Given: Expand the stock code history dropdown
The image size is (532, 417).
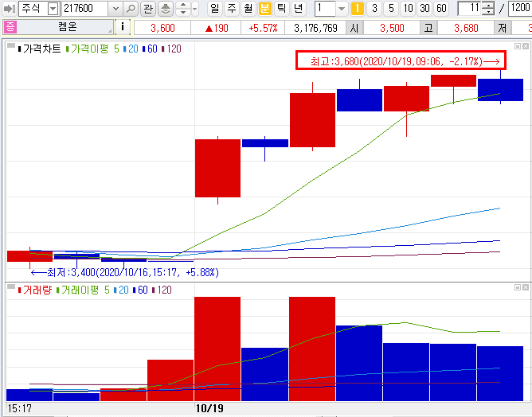Looking at the screenshot, I should click(x=115, y=9).
